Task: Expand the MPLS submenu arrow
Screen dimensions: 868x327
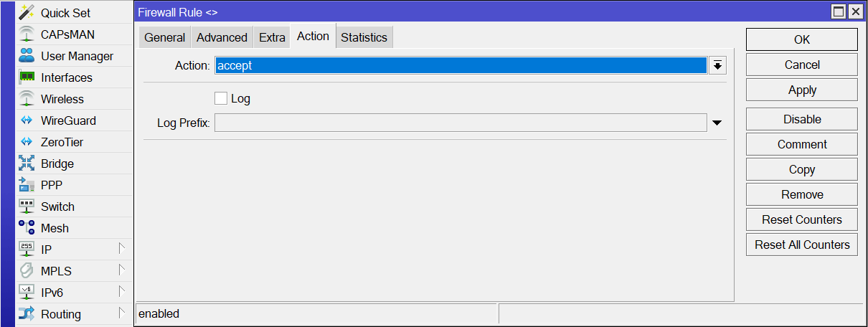Action: pyautogui.click(x=122, y=270)
